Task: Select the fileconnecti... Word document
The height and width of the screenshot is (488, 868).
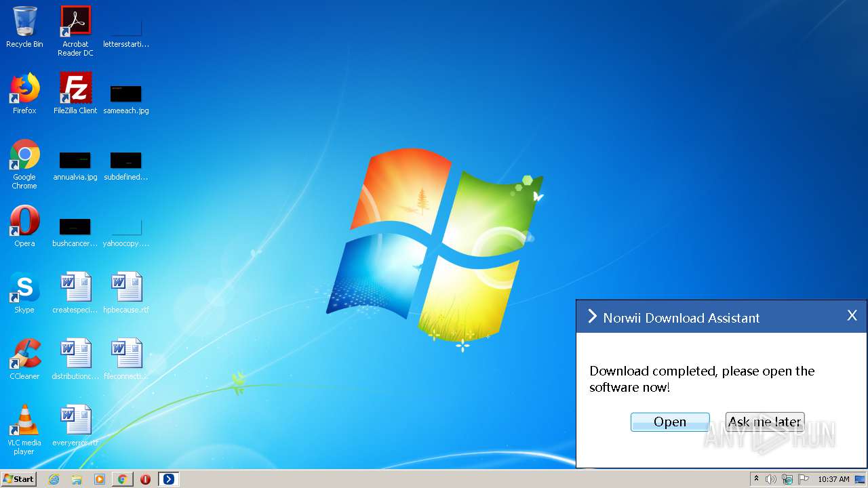Action: point(126,359)
